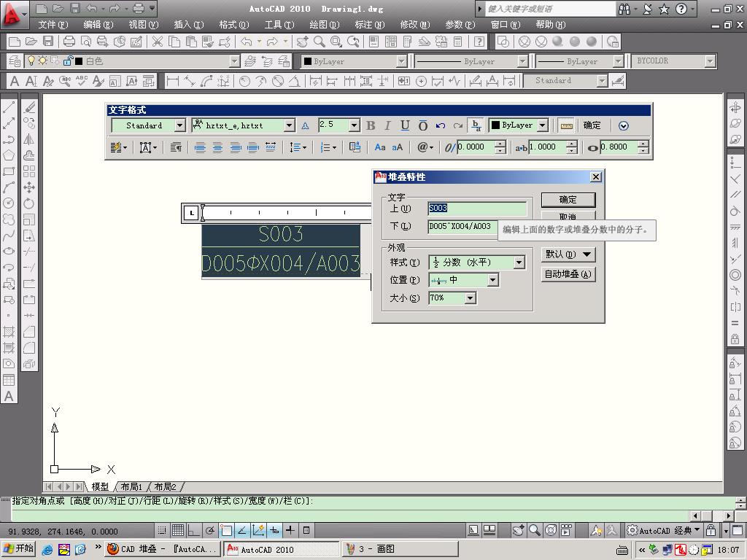This screenshot has width=747, height=560.
Task: Open the stack style 分数(水平) dropdown
Action: tap(519, 262)
